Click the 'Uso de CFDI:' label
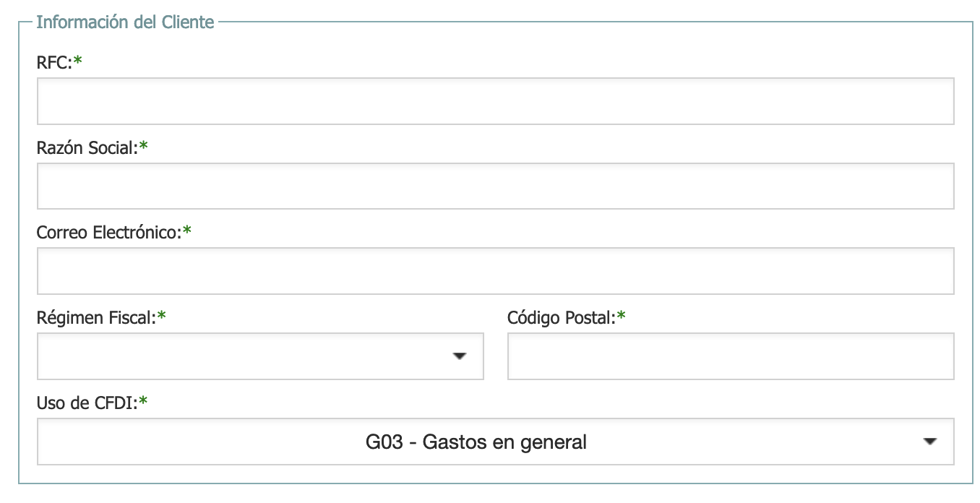Image resolution: width=980 pixels, height=503 pixels. pyautogui.click(x=87, y=403)
